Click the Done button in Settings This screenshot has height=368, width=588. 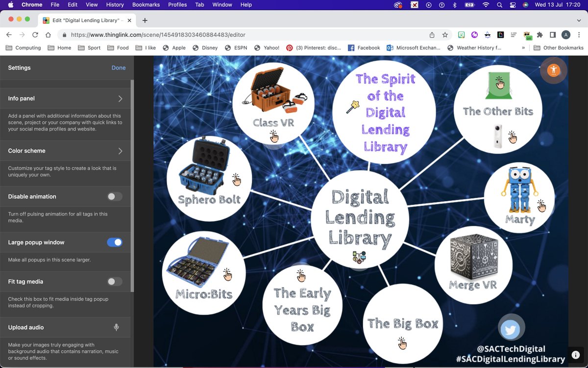click(x=119, y=67)
